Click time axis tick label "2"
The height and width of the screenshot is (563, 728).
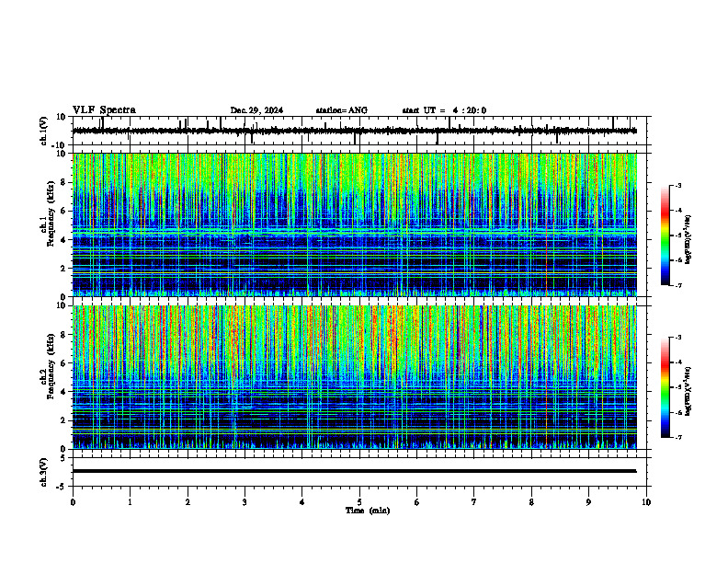188,502
